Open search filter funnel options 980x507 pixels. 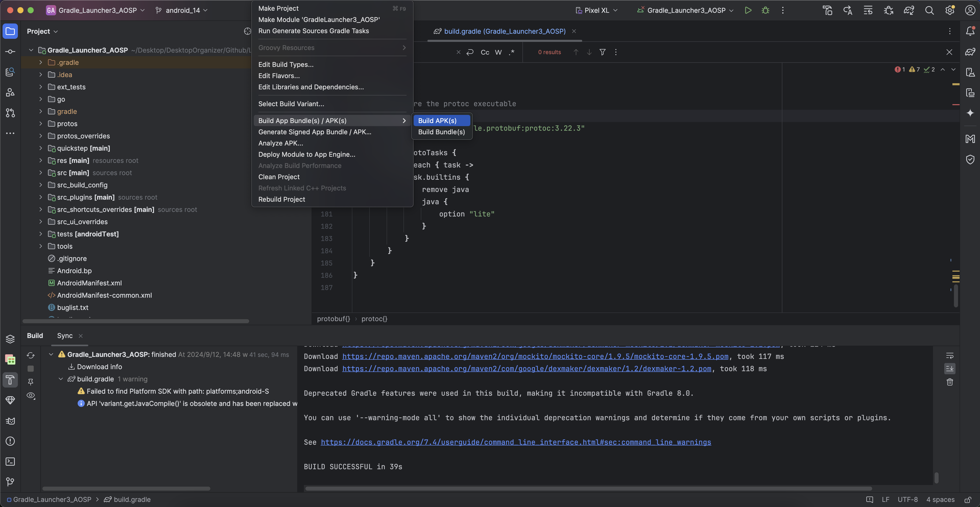click(602, 52)
